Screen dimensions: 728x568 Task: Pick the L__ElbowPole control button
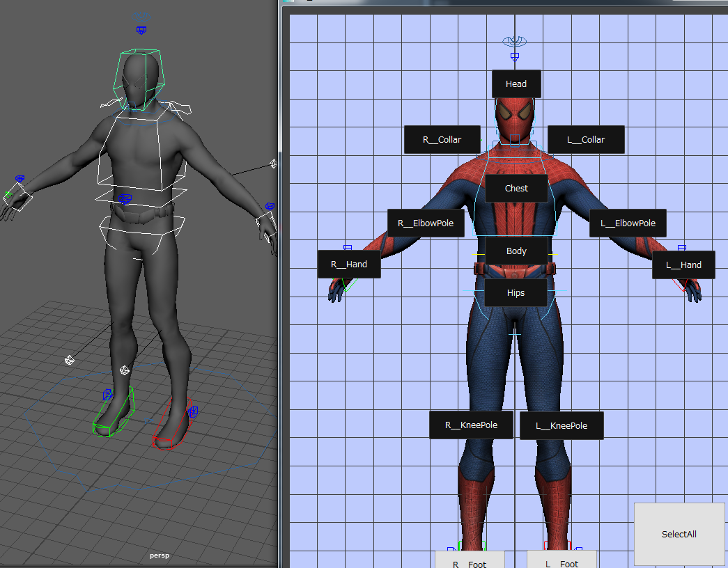[x=628, y=223]
